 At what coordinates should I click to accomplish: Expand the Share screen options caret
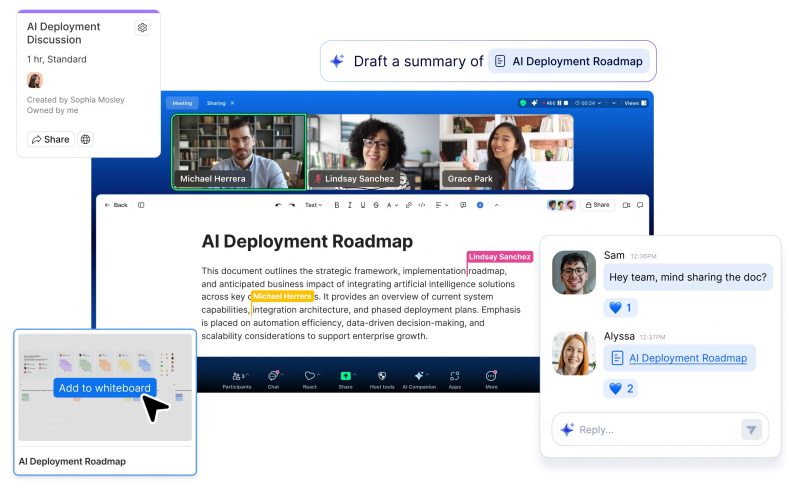click(x=355, y=374)
